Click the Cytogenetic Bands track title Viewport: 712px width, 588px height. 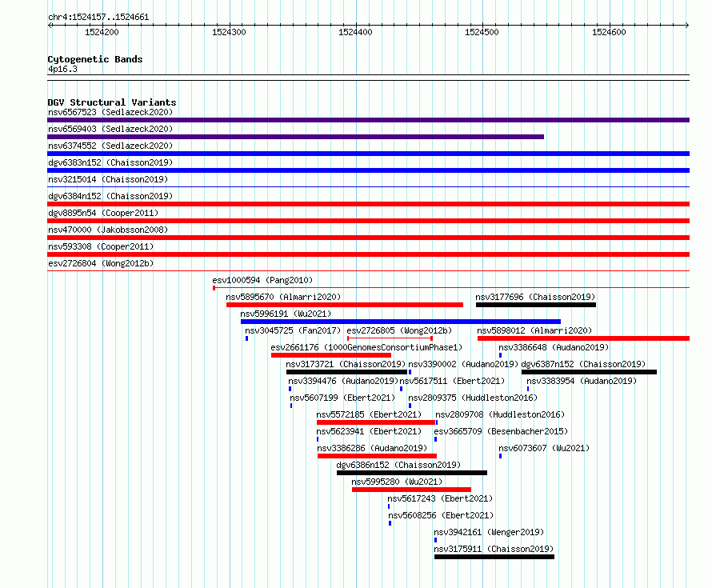pos(95,59)
